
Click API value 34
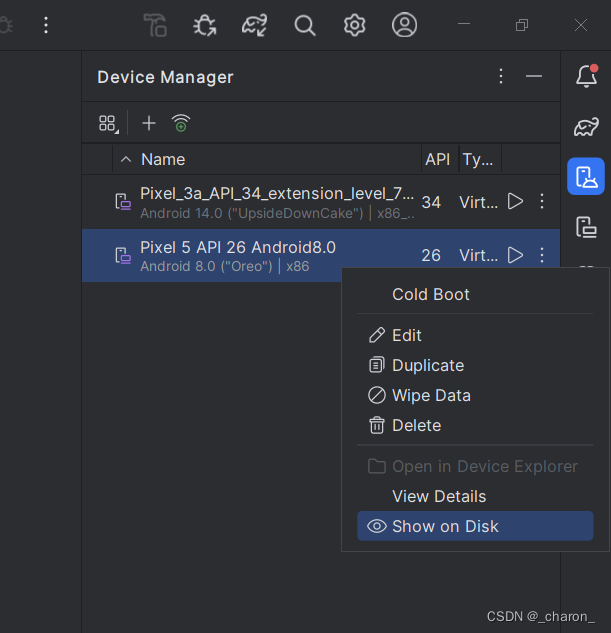click(431, 202)
